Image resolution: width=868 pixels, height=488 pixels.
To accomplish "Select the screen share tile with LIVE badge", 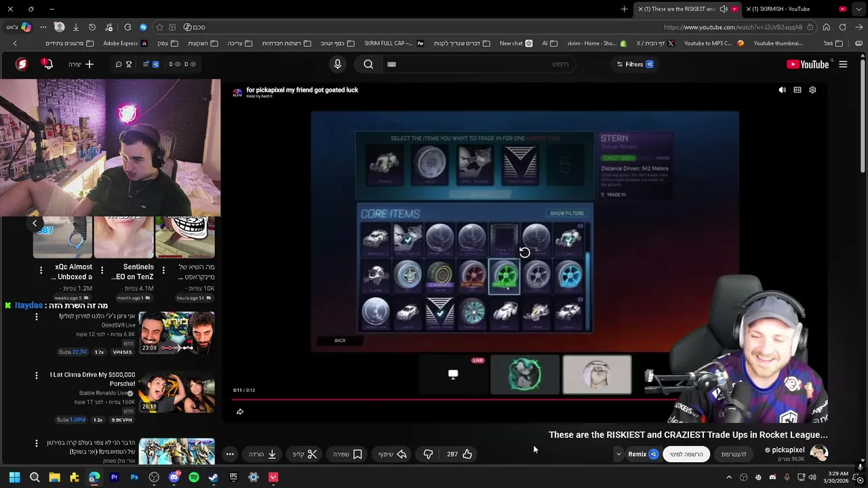I will pos(453,374).
